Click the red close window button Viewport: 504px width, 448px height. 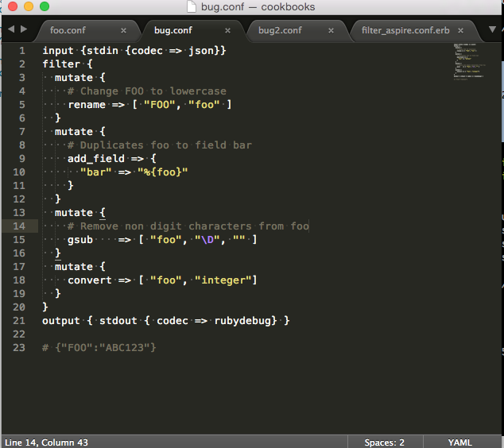[x=13, y=6]
